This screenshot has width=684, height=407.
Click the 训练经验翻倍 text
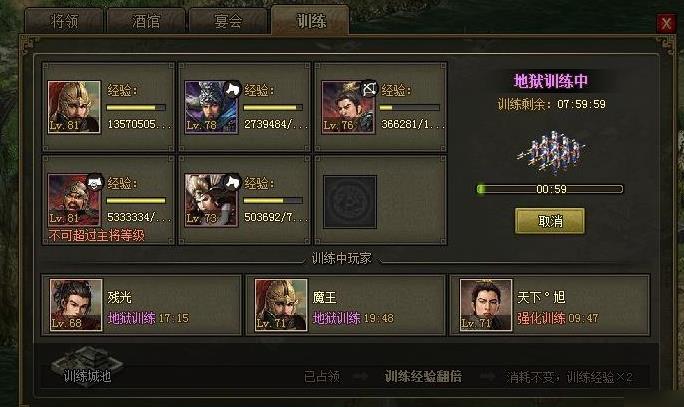point(423,376)
